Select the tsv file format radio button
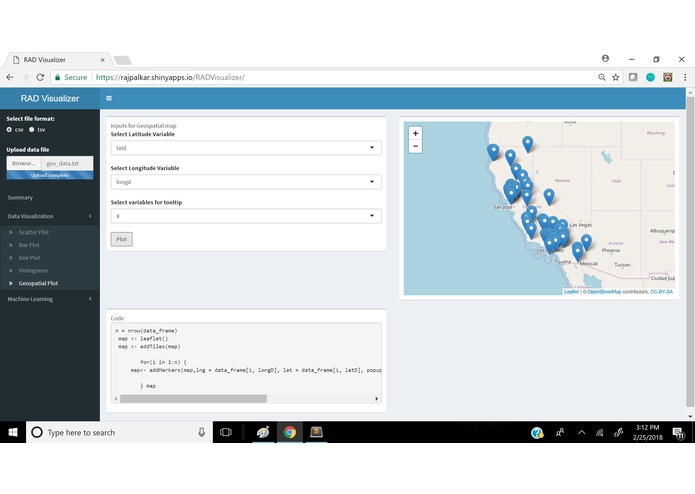The width and height of the screenshot is (695, 494). pos(31,129)
